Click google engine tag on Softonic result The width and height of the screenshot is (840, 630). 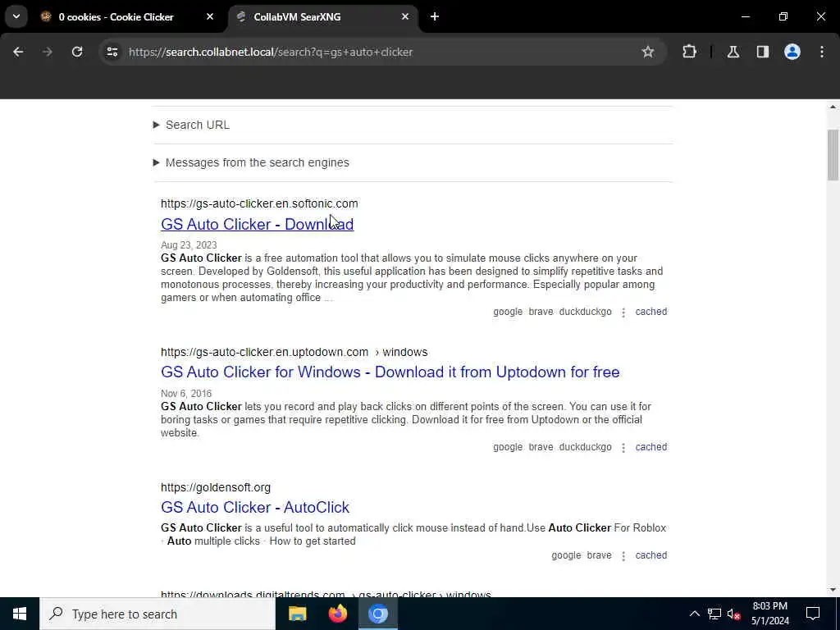click(507, 312)
